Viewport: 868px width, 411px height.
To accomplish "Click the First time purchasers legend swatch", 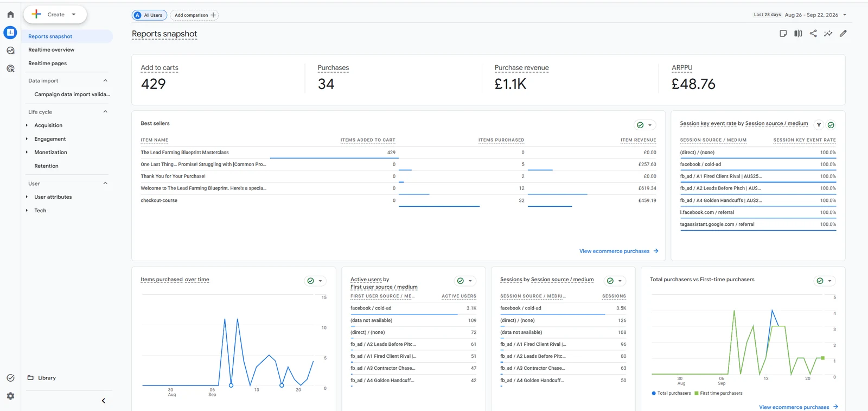I will 696,394.
